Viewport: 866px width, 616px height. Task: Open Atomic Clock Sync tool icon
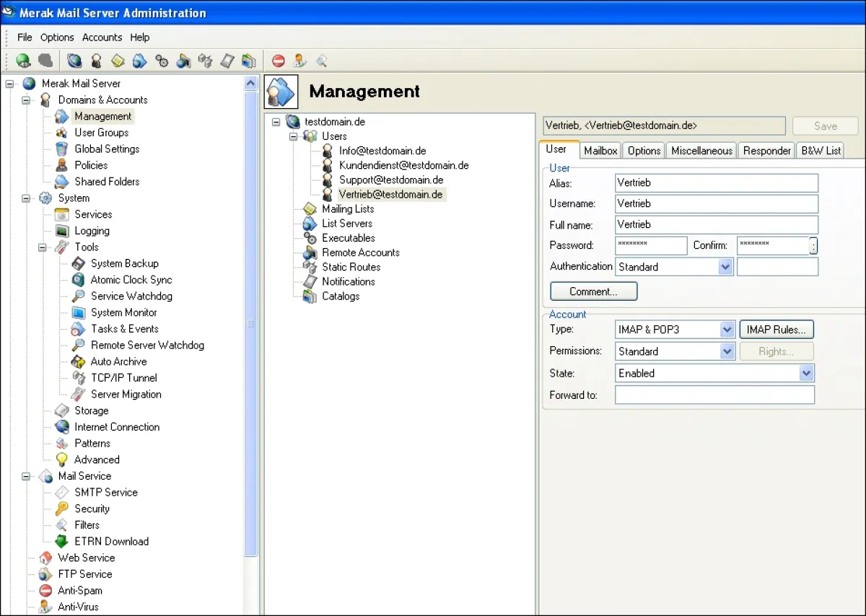(79, 280)
